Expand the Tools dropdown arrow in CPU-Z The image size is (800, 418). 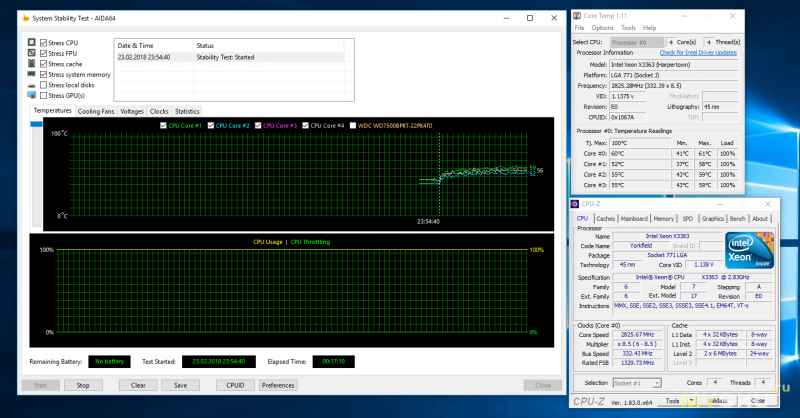(691, 401)
